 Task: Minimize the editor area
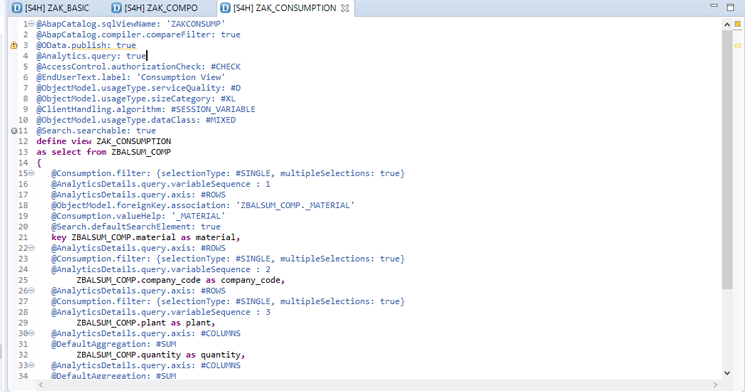[x=714, y=6]
